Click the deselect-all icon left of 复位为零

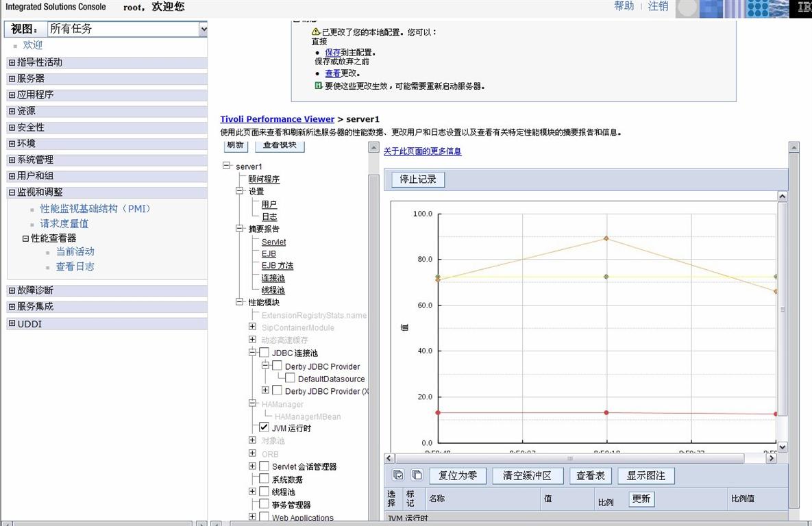pyautogui.click(x=417, y=475)
